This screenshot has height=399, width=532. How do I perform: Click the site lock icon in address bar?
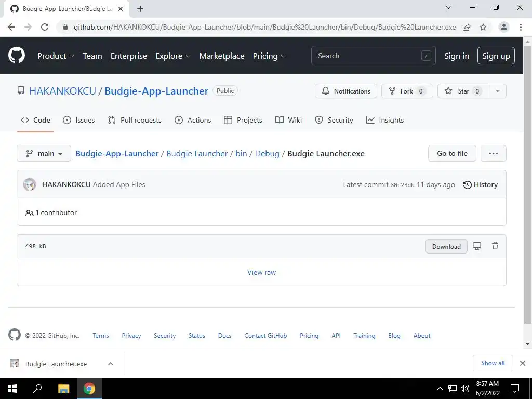65,27
